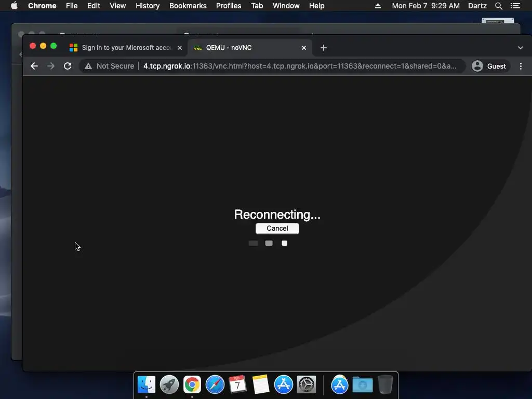The height and width of the screenshot is (399, 532).
Task: Click the browser back arrow
Action: point(34,66)
